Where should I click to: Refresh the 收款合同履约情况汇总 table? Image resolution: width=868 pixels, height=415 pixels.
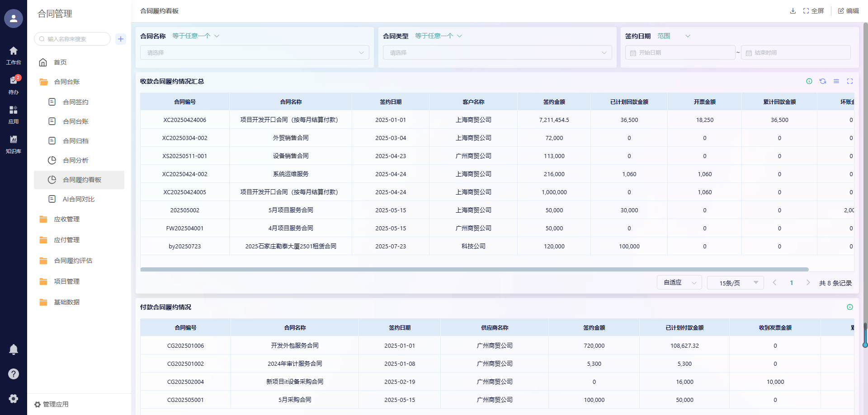[823, 81]
